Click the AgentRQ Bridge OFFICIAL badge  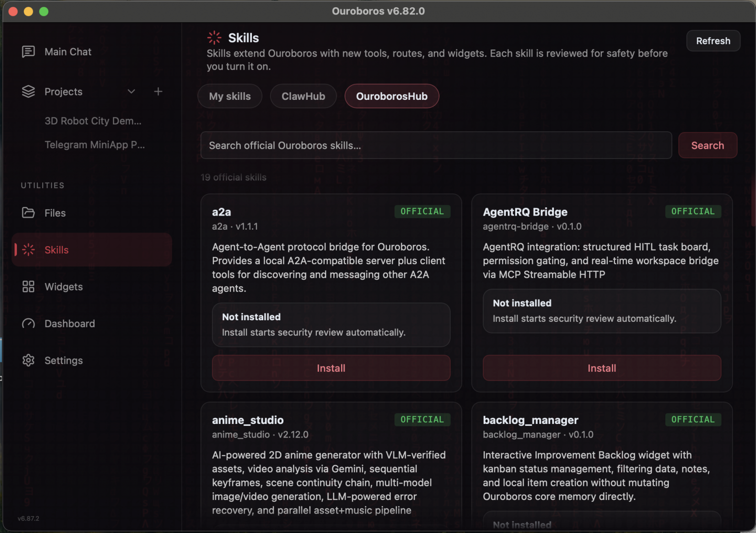pyautogui.click(x=693, y=211)
